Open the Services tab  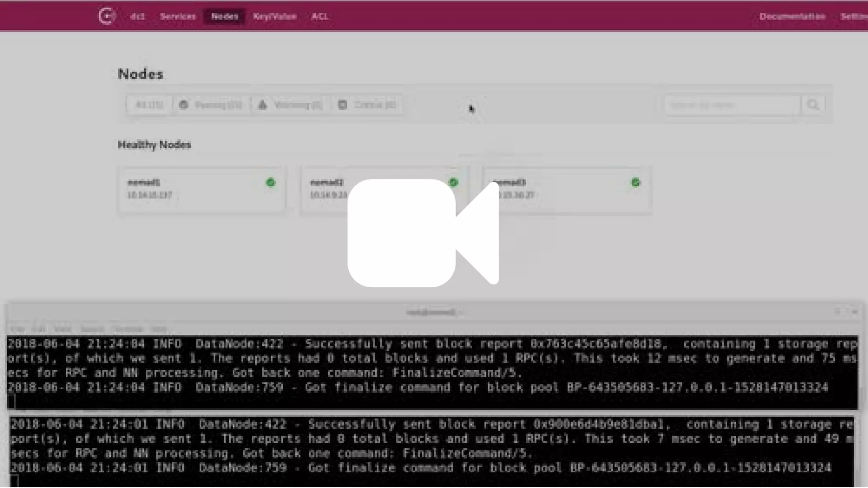click(x=178, y=17)
